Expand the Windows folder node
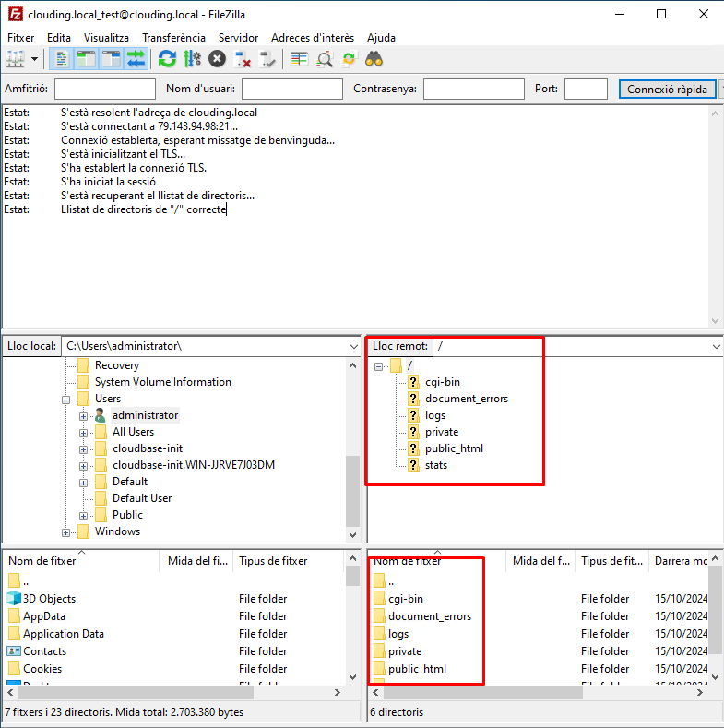The height and width of the screenshot is (728, 724). tap(65, 532)
